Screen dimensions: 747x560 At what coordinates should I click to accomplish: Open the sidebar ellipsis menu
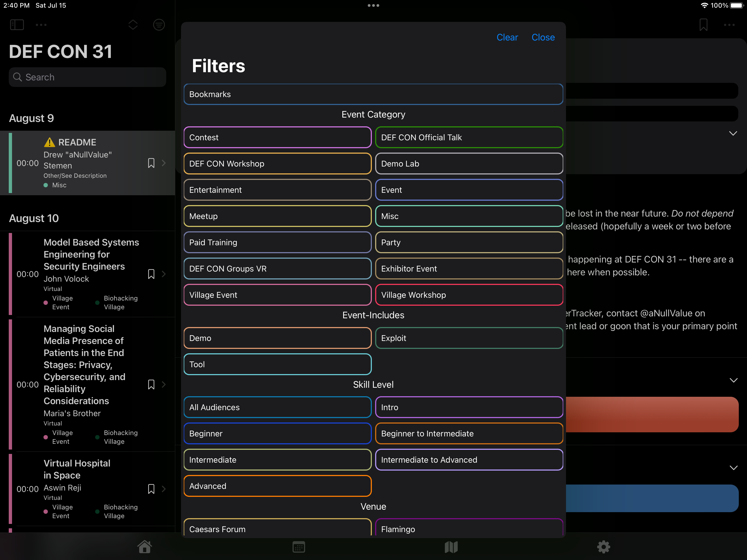[41, 25]
